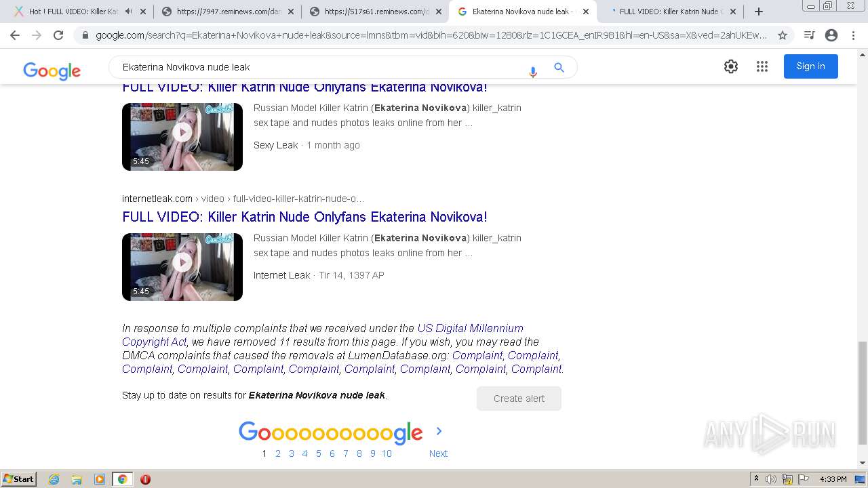This screenshot has height=488, width=868.
Task: Open Chrome's three-dot menu
Action: 853,35
